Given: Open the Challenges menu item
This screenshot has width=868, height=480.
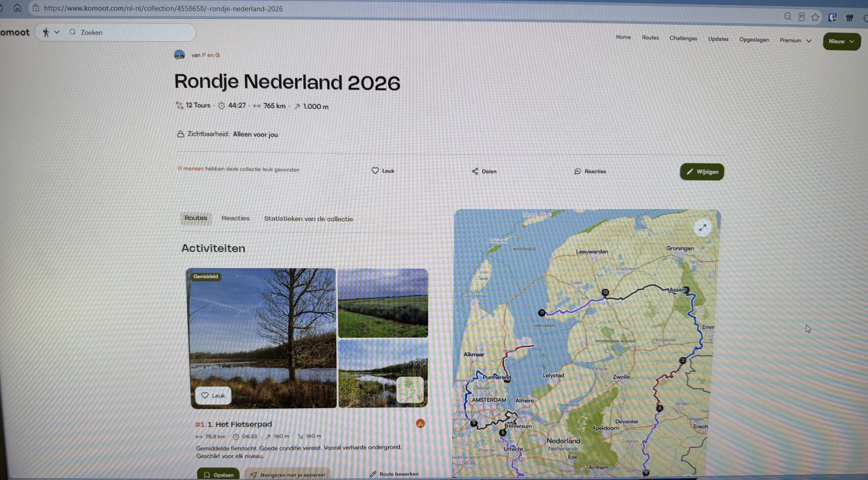Looking at the screenshot, I should coord(683,38).
